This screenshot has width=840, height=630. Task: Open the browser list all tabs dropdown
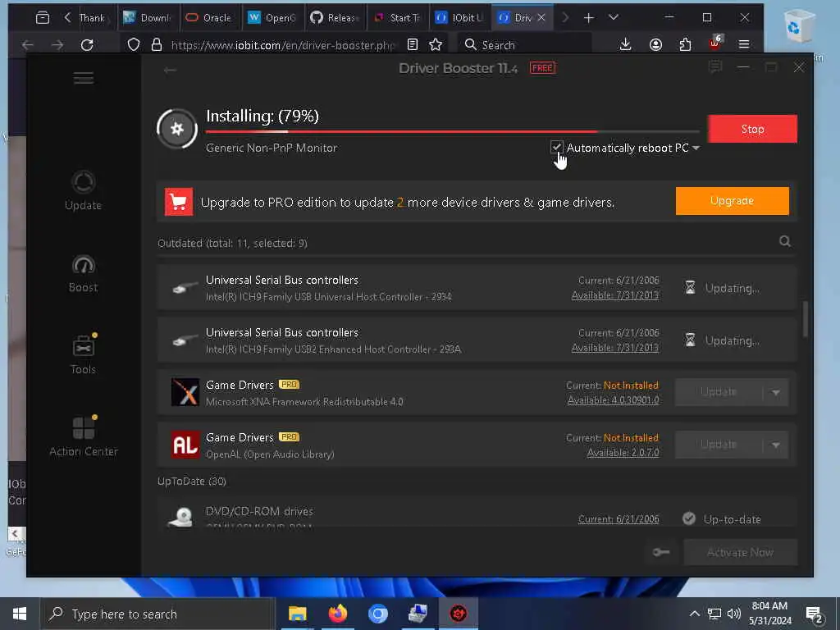click(614, 18)
